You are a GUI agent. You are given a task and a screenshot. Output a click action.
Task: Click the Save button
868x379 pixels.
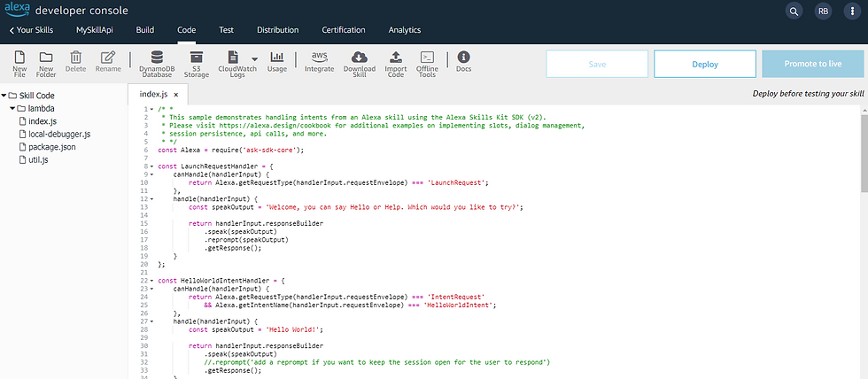pyautogui.click(x=597, y=64)
